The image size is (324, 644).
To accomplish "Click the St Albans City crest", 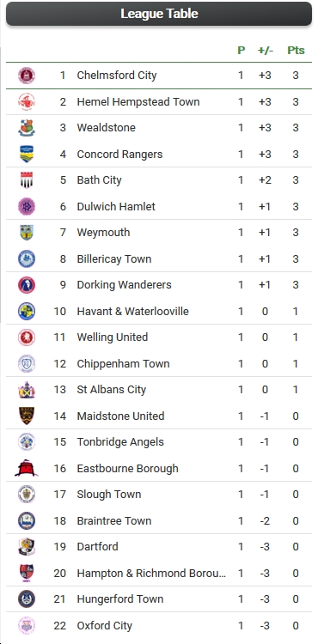I will pos(27,390).
